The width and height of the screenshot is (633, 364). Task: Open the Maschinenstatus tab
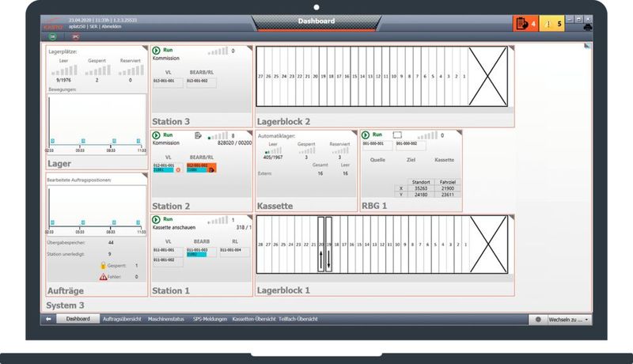click(x=166, y=319)
